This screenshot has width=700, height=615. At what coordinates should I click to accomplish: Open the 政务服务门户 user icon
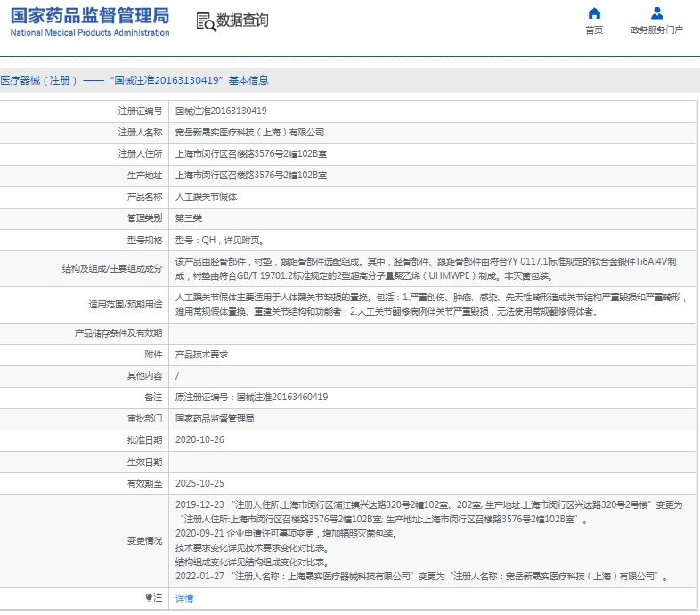(656, 13)
